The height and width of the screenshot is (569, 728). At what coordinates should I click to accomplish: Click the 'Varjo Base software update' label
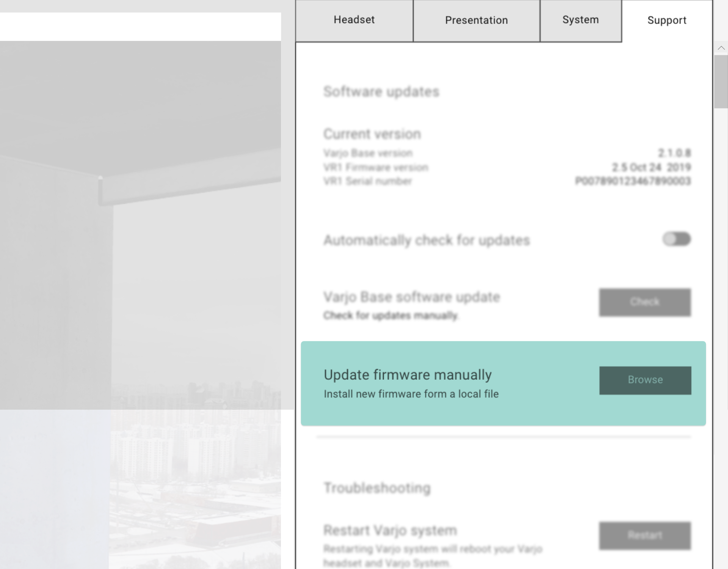click(x=411, y=297)
